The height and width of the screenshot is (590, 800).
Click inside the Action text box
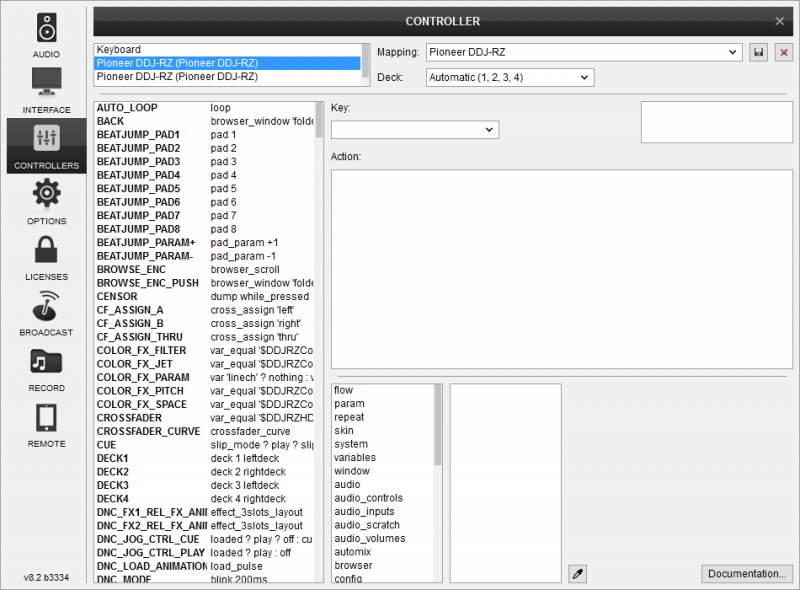click(x=562, y=269)
